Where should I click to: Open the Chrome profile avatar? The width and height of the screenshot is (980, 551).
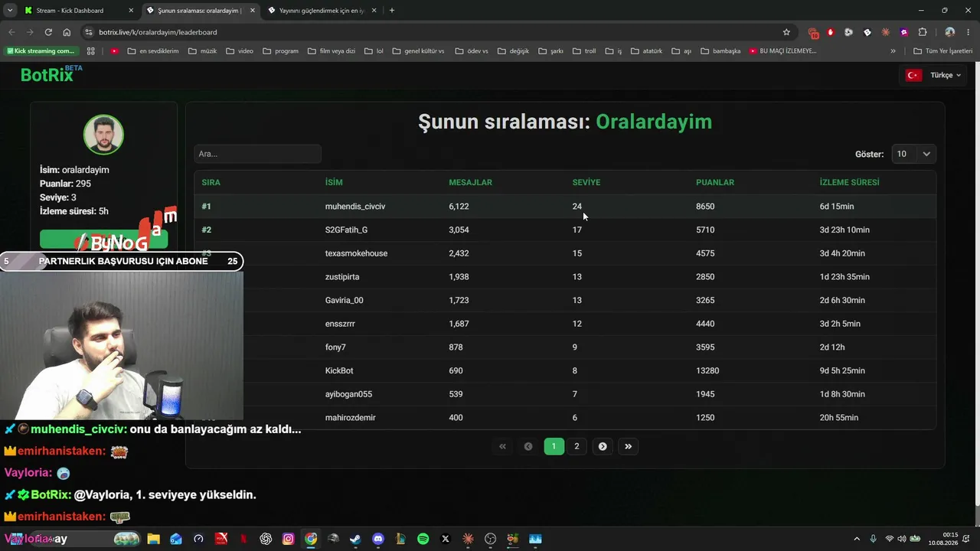coord(949,32)
